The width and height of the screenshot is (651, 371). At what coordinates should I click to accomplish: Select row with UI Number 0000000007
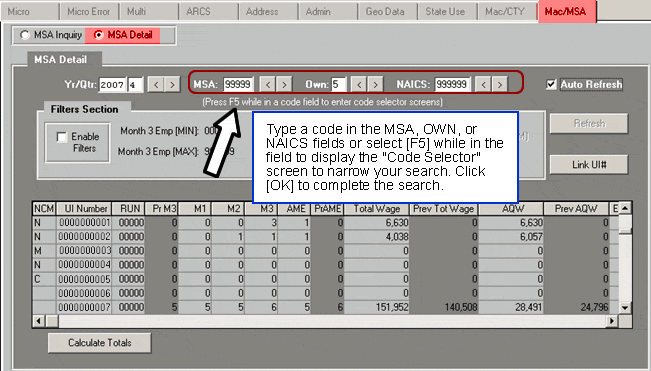click(x=326, y=307)
